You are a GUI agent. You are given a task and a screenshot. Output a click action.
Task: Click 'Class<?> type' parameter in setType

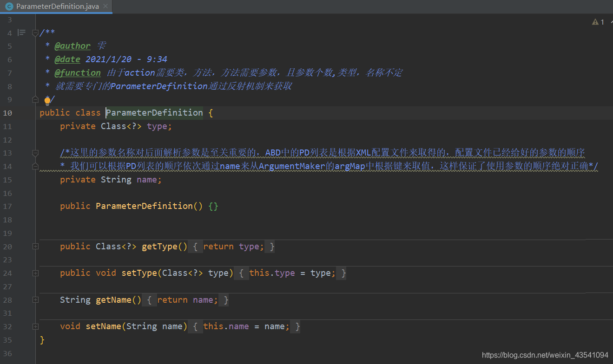pyautogui.click(x=195, y=273)
